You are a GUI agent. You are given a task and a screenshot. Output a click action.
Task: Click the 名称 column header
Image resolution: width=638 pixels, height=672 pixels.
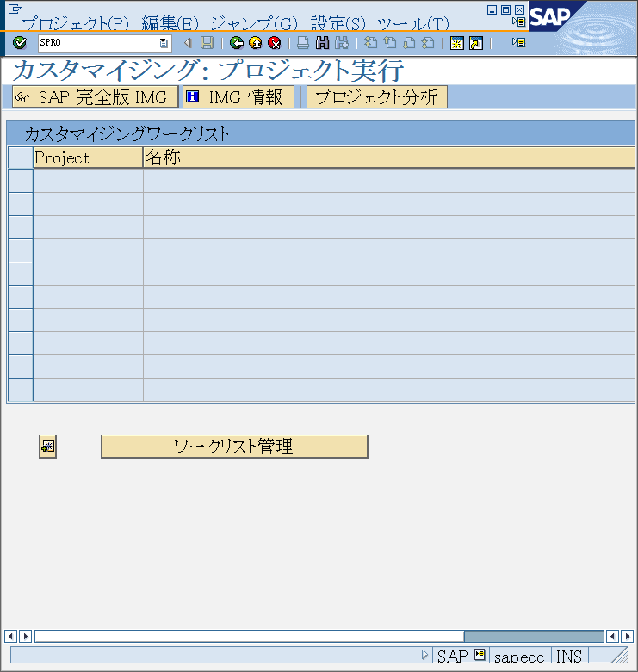[389, 157]
